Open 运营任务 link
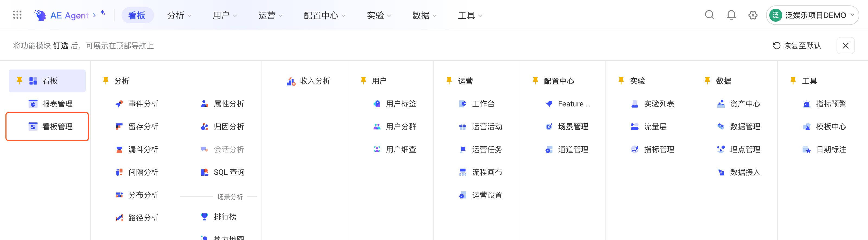This screenshot has height=240, width=868. pos(487,149)
